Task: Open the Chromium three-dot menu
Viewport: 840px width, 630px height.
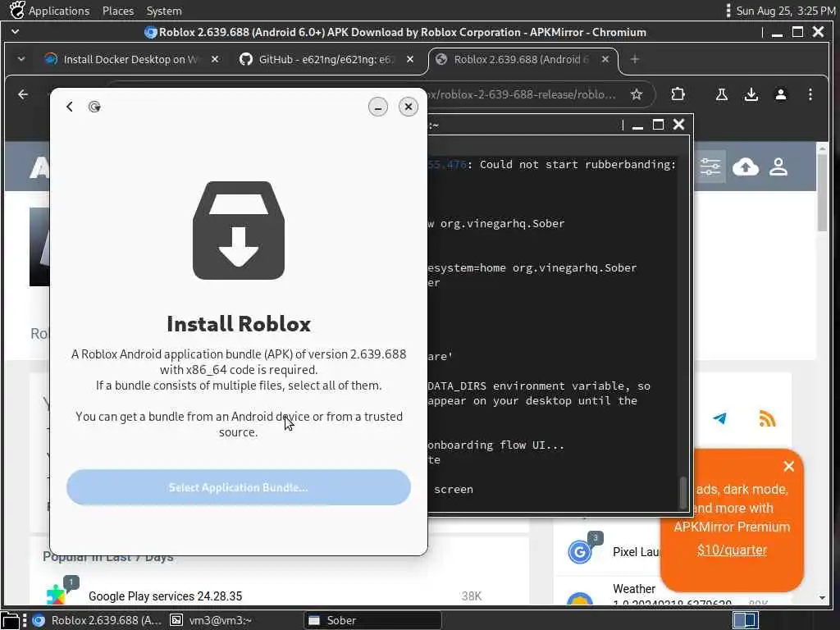Action: tap(810, 95)
